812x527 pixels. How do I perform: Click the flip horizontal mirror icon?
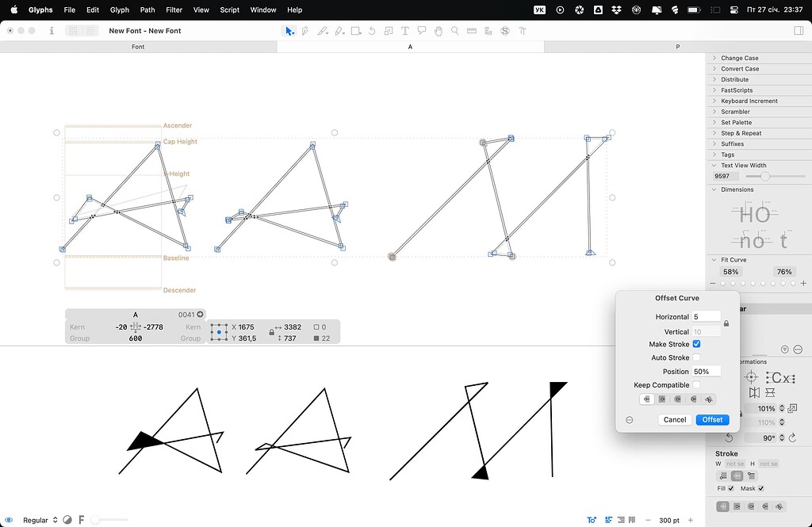click(x=754, y=392)
